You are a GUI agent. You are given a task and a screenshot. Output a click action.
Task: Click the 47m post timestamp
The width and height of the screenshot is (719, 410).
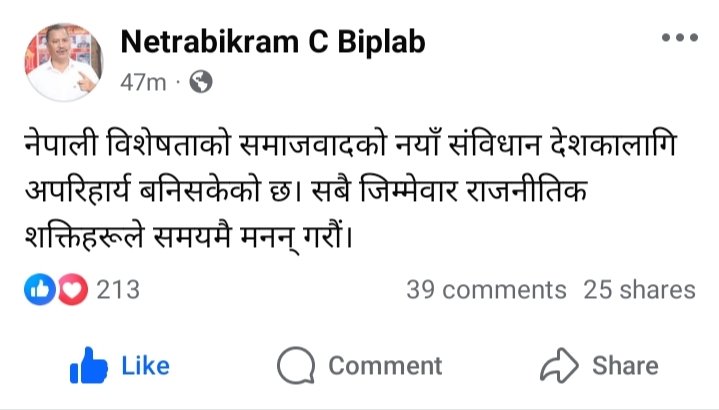click(x=142, y=83)
